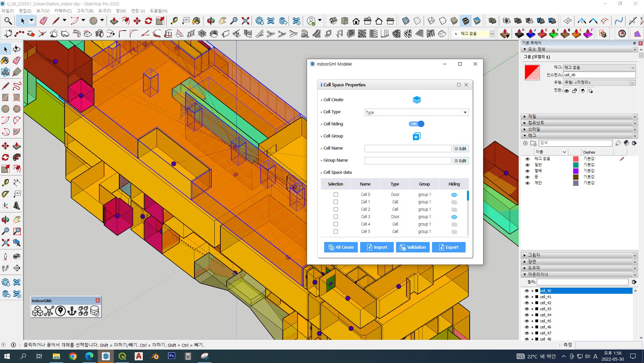The height and width of the screenshot is (363, 644).
Task: Open the 파일(F) menu
Action: 8,11
